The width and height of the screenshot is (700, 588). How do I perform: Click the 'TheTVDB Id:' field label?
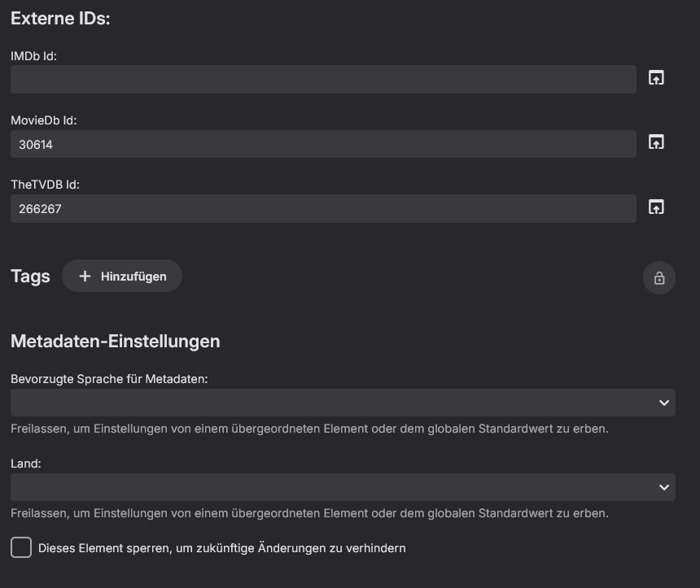tap(45, 185)
